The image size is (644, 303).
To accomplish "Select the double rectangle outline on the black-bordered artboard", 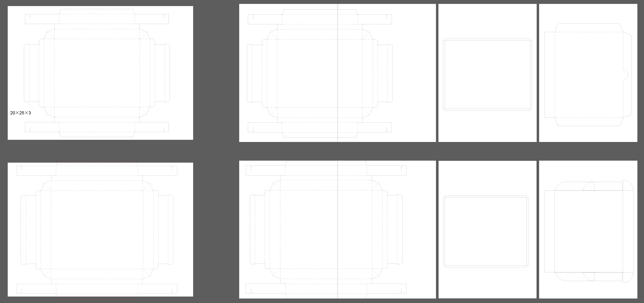I will [x=486, y=231].
